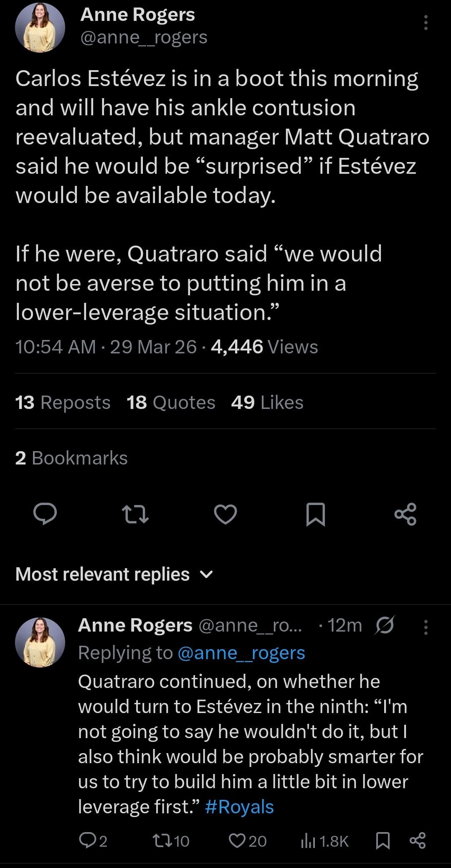This screenshot has width=451, height=868.
Task: View the 18 Quotes list
Action: pos(171,402)
